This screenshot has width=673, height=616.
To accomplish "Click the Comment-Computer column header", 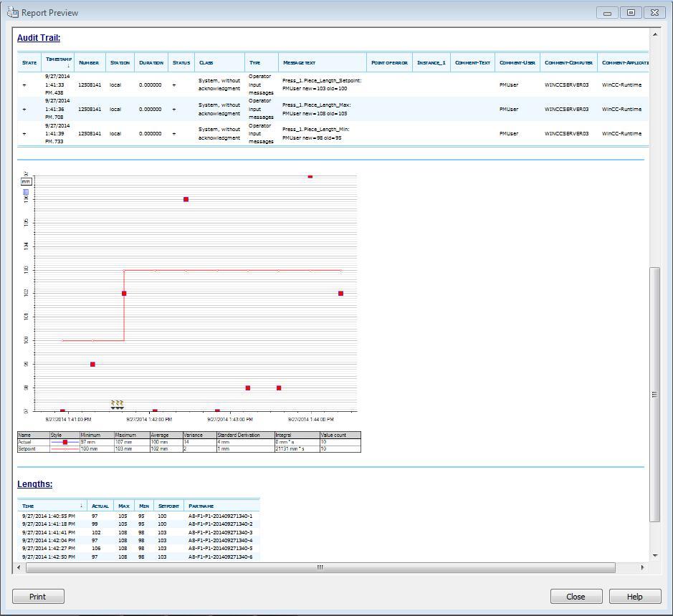I will click(x=568, y=62).
